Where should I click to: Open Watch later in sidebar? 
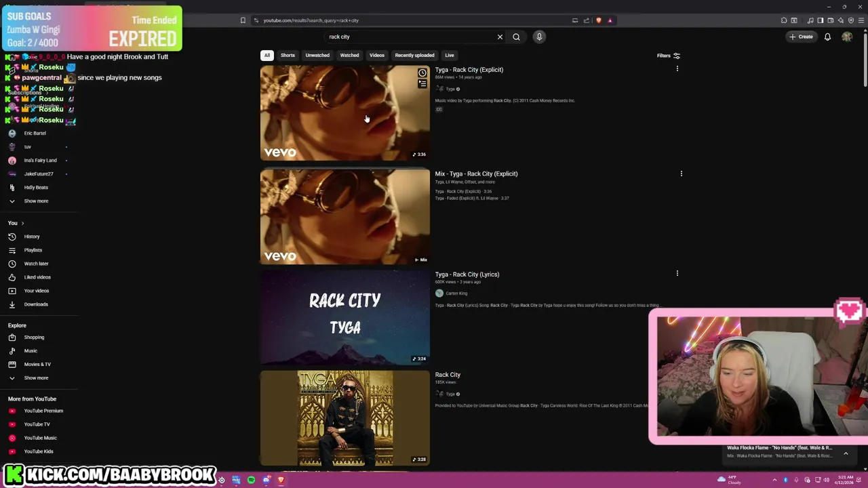pos(36,264)
